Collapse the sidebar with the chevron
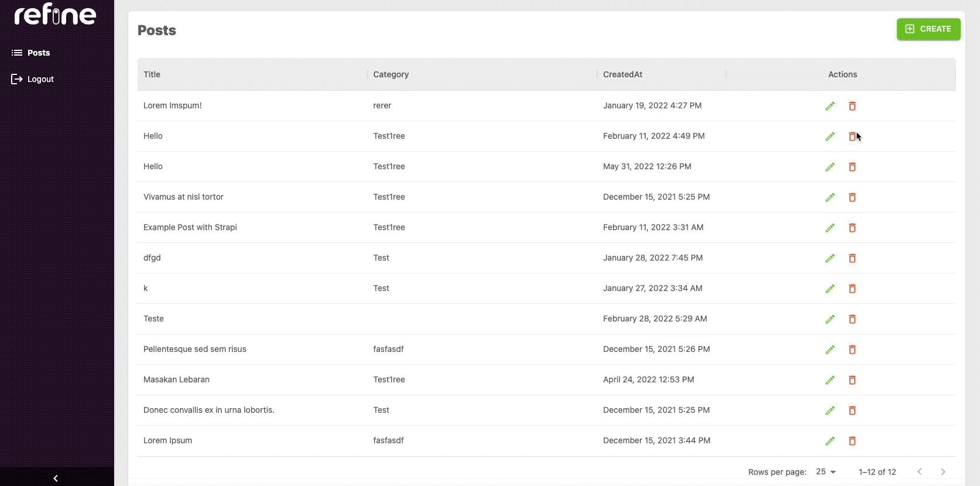 [x=56, y=478]
